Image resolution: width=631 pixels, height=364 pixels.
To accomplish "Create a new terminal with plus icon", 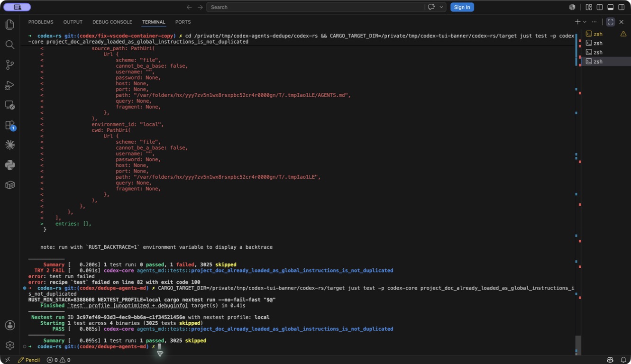I will pyautogui.click(x=577, y=22).
